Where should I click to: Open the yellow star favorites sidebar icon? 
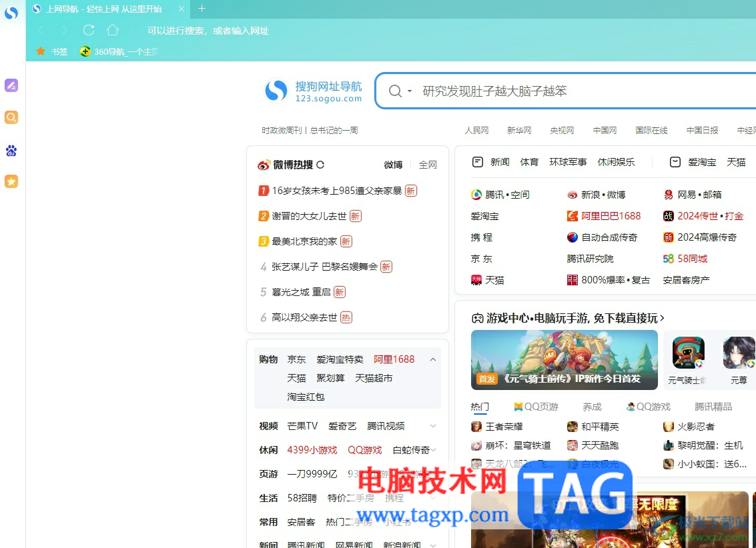click(x=11, y=181)
